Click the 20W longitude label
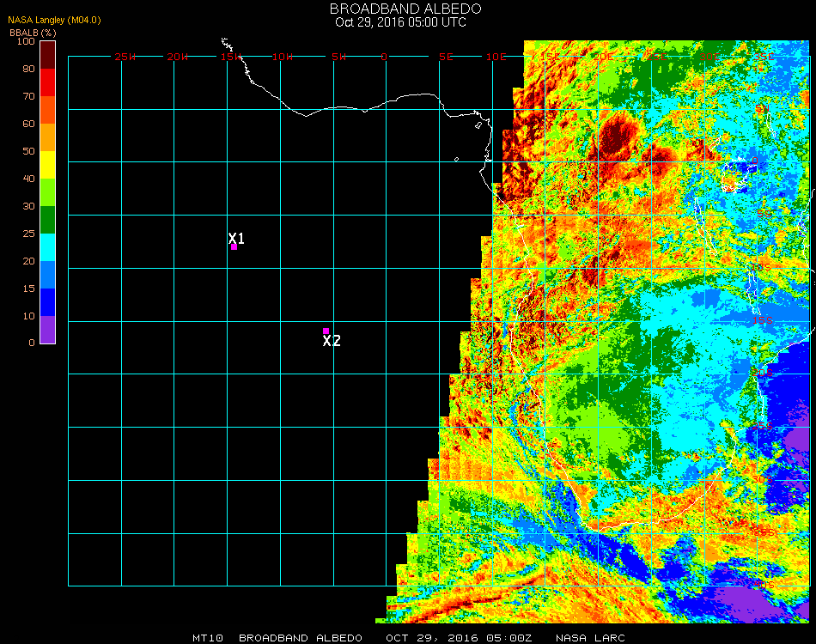Screen dimensions: 816x644 coord(178,57)
